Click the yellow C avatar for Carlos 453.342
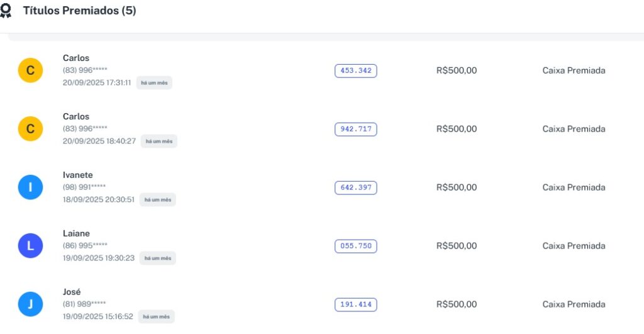The image size is (644, 334). 30,70
